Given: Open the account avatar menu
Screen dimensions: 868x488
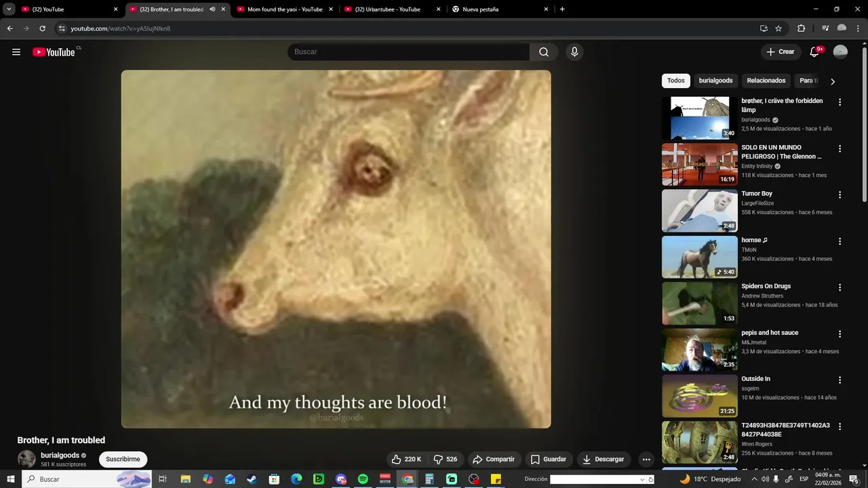Looking at the screenshot, I should pyautogui.click(x=840, y=52).
